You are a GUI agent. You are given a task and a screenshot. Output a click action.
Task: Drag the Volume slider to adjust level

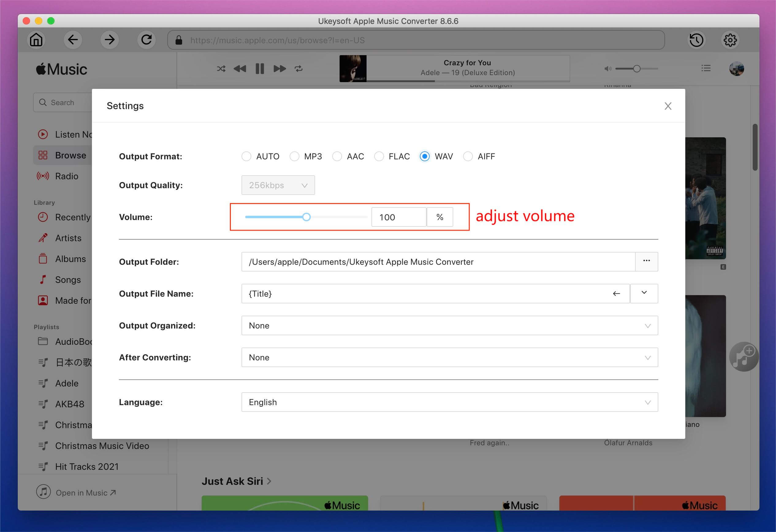click(x=306, y=217)
